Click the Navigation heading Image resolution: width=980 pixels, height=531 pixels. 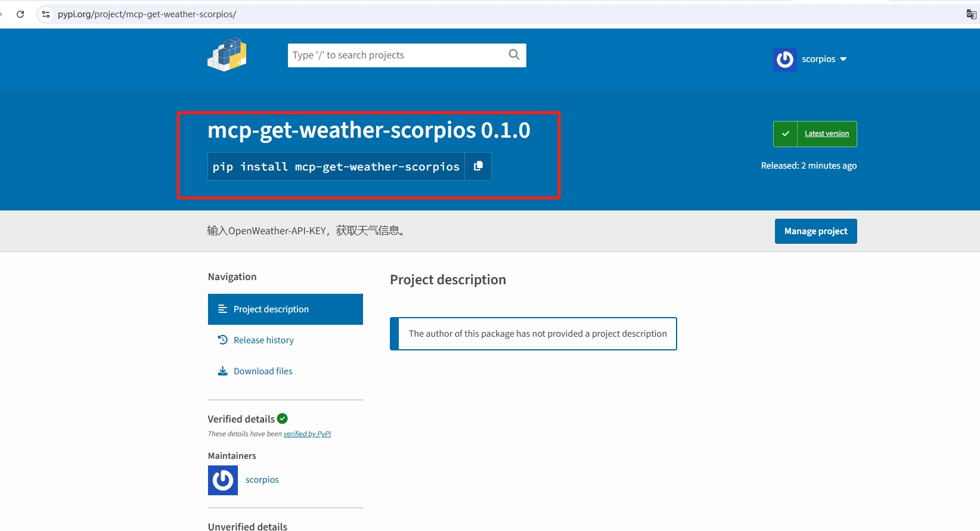pyautogui.click(x=232, y=277)
